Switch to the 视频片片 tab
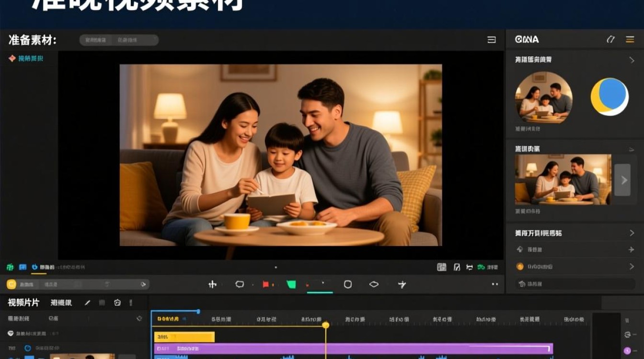 [x=23, y=303]
